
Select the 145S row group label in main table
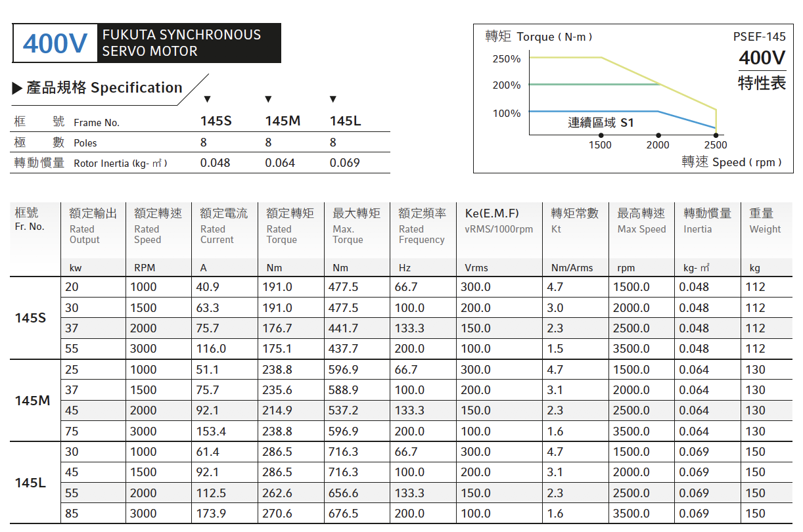pyautogui.click(x=31, y=318)
